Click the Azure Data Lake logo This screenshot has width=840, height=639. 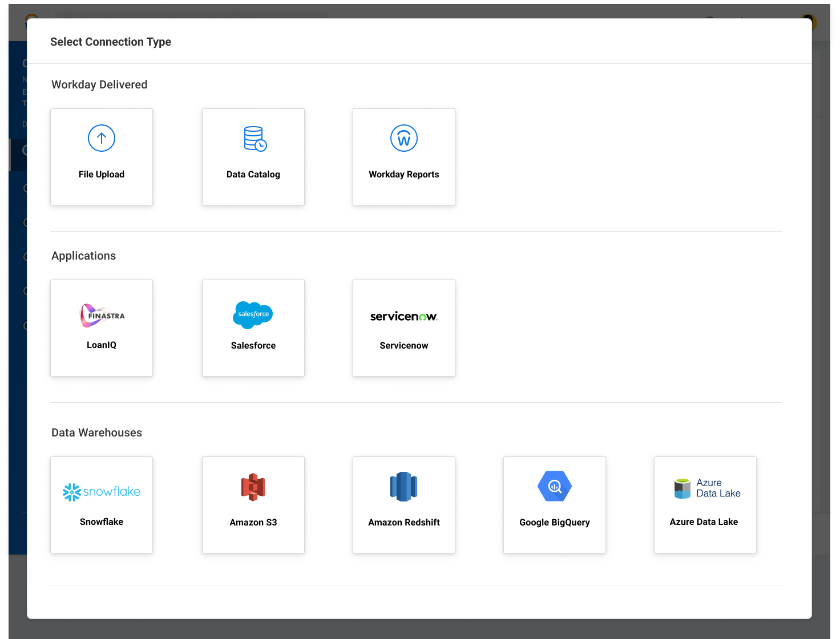point(708,488)
